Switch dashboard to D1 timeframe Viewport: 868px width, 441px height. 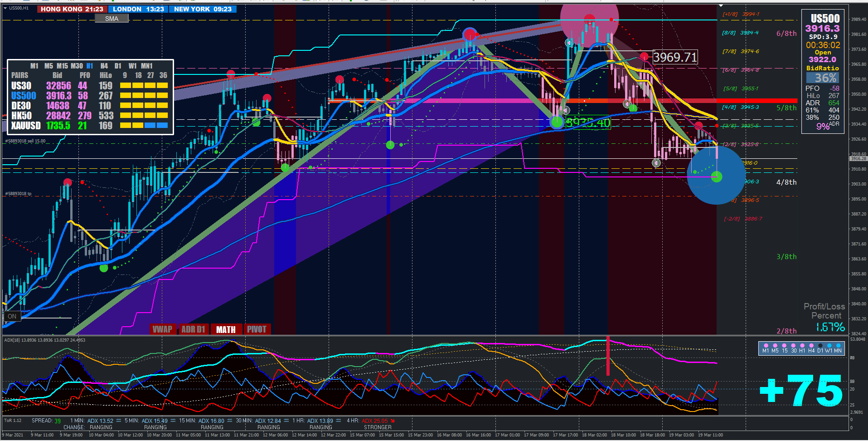(x=118, y=66)
